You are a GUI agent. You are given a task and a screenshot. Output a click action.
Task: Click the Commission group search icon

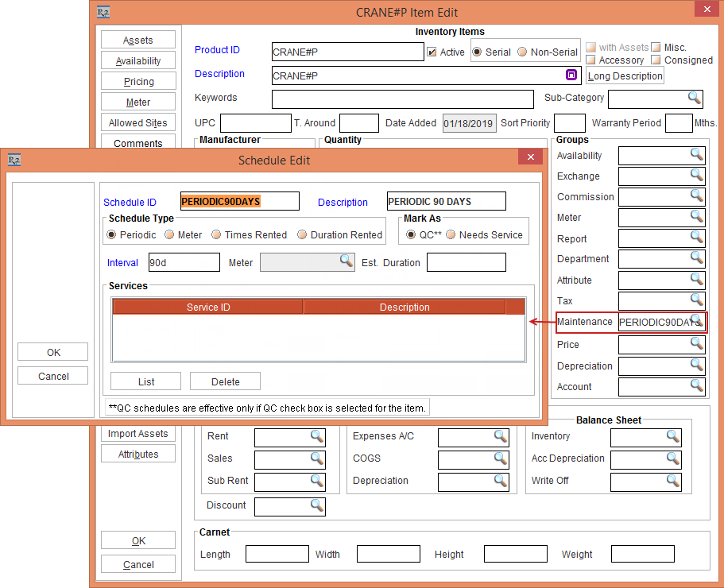(696, 196)
